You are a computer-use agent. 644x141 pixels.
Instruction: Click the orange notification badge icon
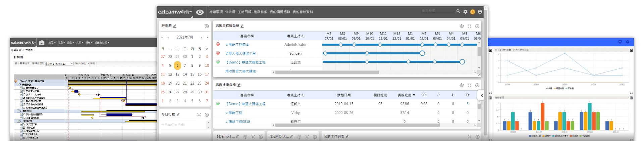(x=473, y=12)
